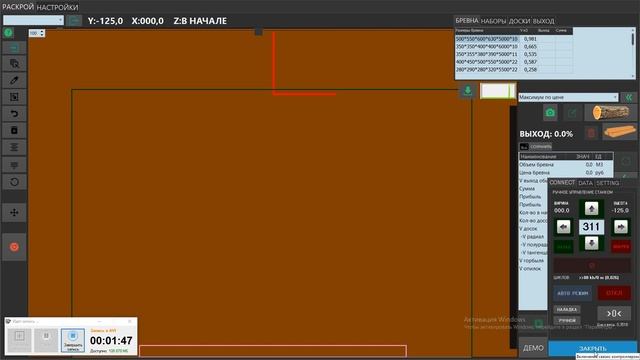Screen dimensions: 640x360
Task: Switch to the ВЫХОД tab
Action: [x=543, y=21]
